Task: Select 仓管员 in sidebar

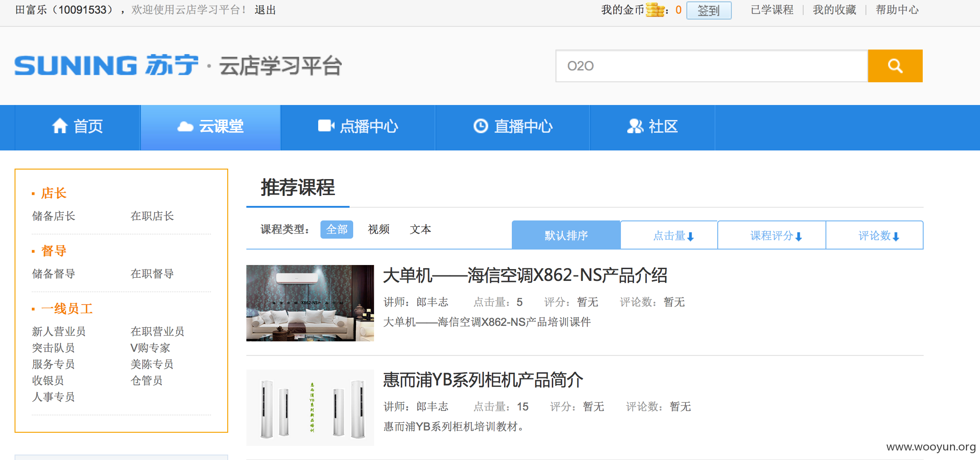Action: pos(146,380)
